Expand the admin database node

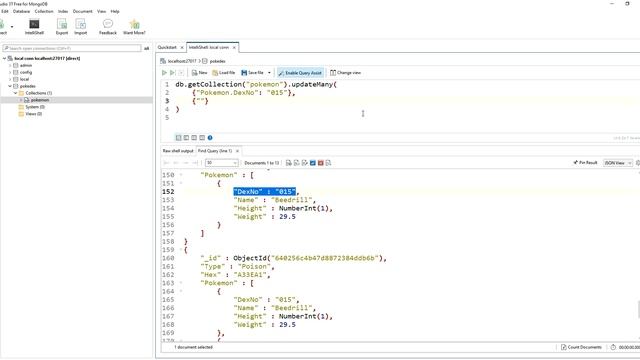(10, 65)
